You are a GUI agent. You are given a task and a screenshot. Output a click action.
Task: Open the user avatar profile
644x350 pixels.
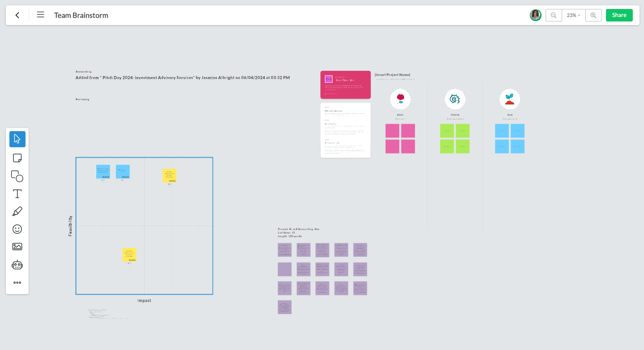pos(535,15)
